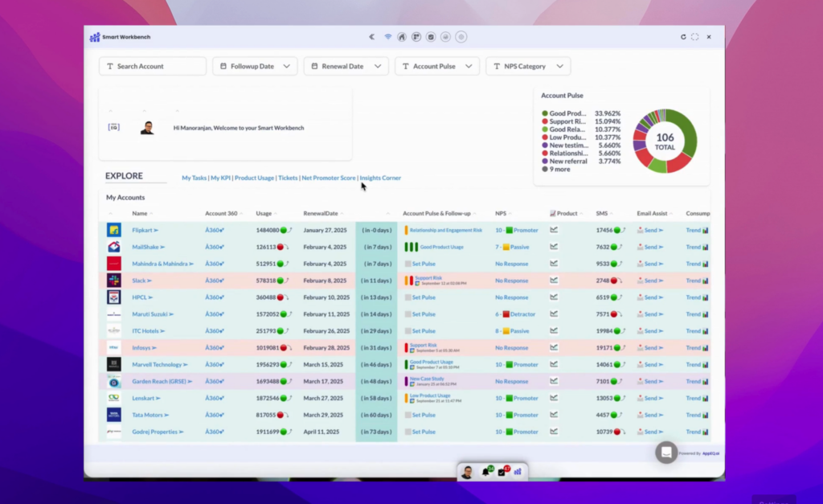Screen dimensions: 823x504
Task: Open the notifications bell in bottom dock
Action: point(486,472)
